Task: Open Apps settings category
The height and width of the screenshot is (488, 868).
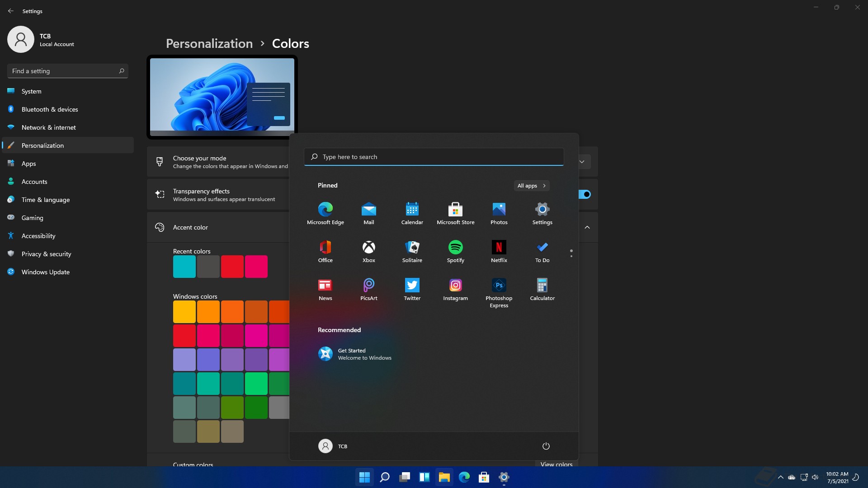Action: click(x=68, y=164)
